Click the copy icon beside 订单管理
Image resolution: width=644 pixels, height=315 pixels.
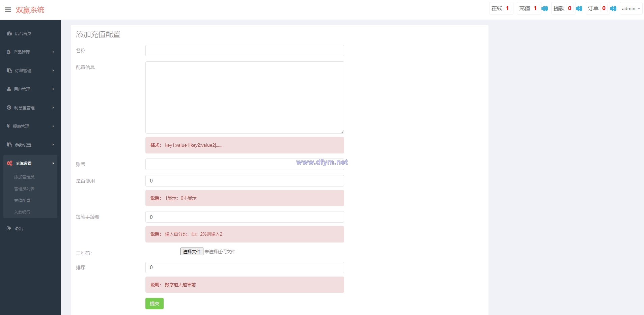[x=9, y=70]
